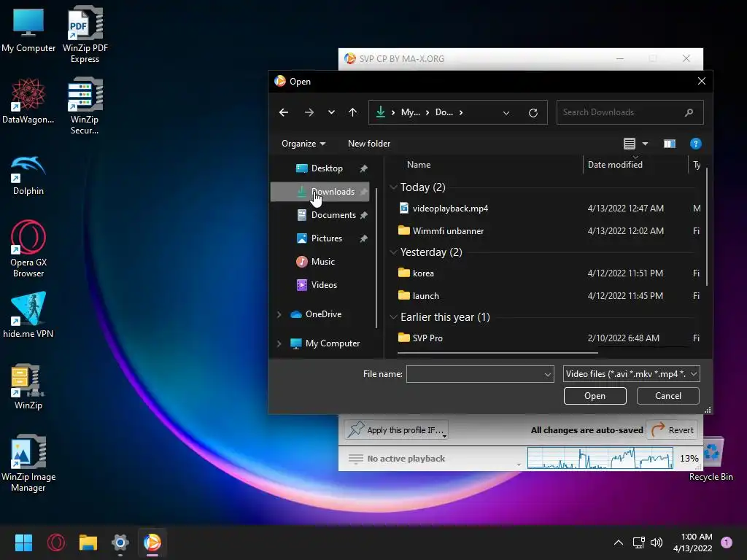Image resolution: width=747 pixels, height=560 pixels.
Task: Select the Dolphin emulator desktop icon
Action: coord(28,175)
